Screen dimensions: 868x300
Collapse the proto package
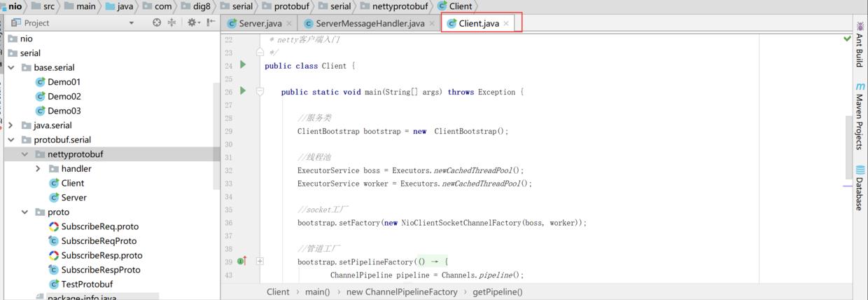(25, 212)
